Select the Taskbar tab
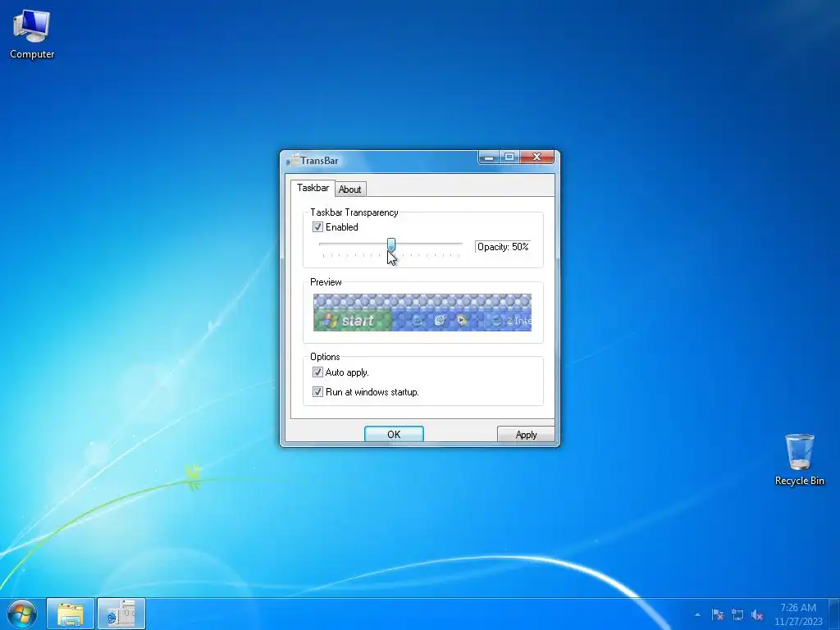 click(313, 188)
